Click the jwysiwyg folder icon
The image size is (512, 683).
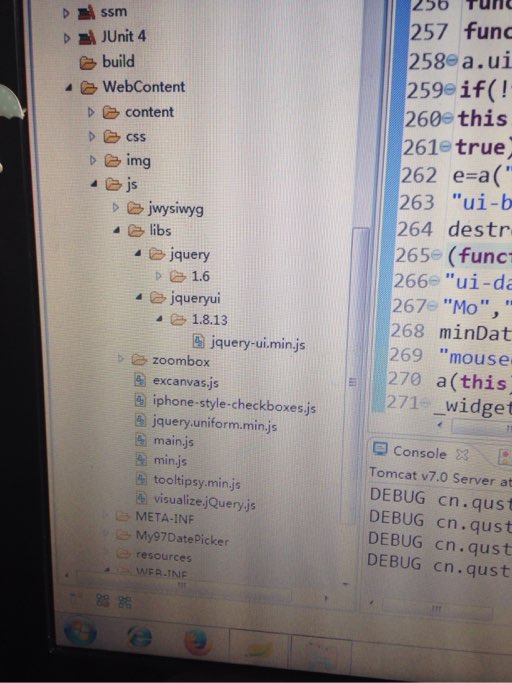[135, 208]
